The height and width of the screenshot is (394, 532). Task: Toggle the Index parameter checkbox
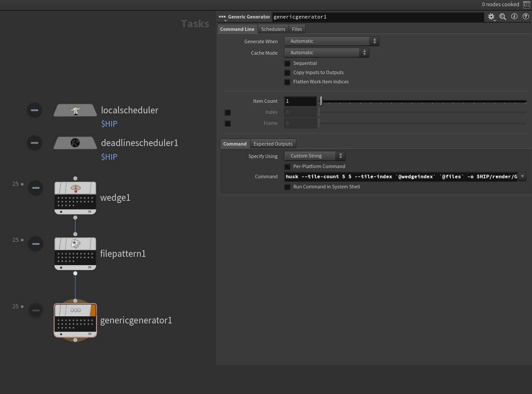pos(228,113)
